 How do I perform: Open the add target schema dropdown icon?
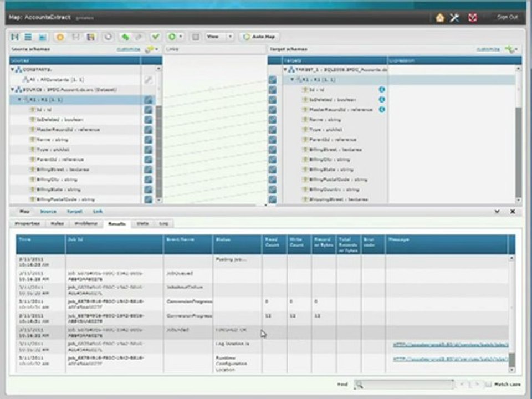(511, 49)
